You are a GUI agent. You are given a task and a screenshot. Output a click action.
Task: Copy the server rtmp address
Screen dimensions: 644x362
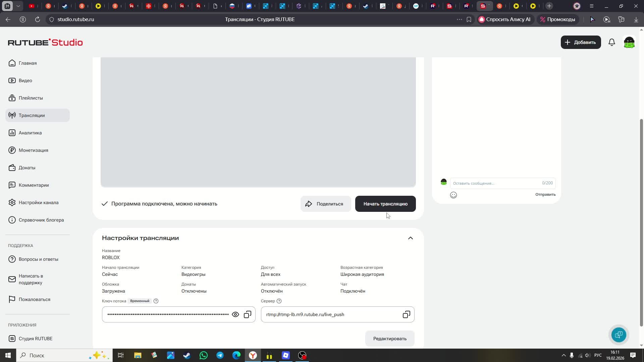pyautogui.click(x=406, y=314)
